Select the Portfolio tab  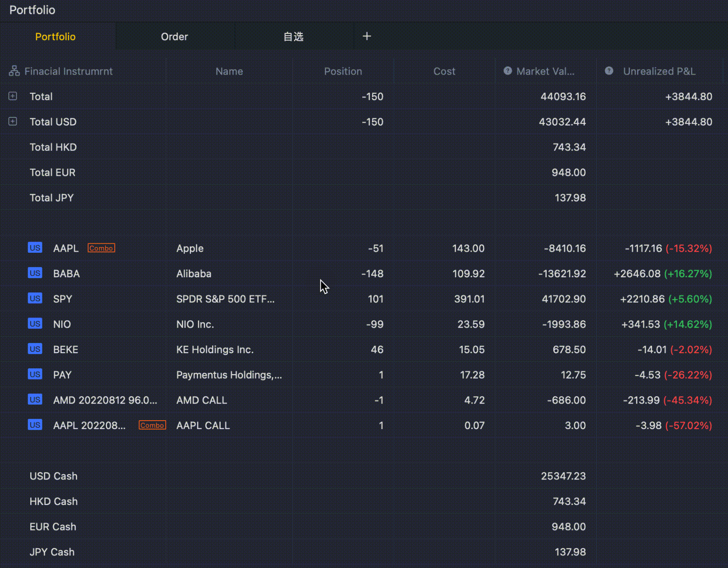tap(55, 37)
